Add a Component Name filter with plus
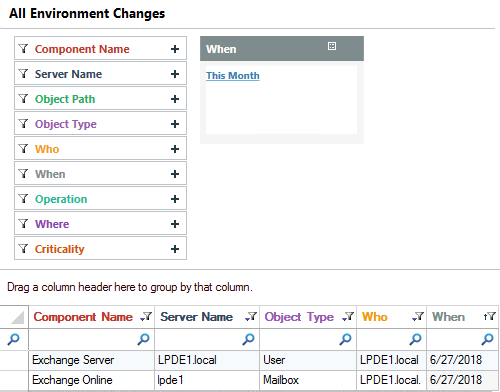The image size is (500, 392). click(x=175, y=49)
